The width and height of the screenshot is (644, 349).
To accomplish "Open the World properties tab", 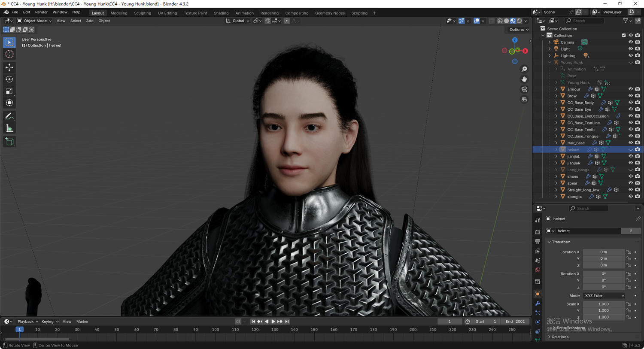I will pyautogui.click(x=538, y=270).
